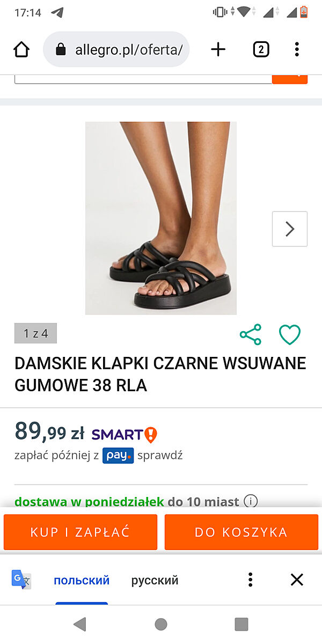
Task: Tap the Allegro Pay logo
Action: pos(118,456)
